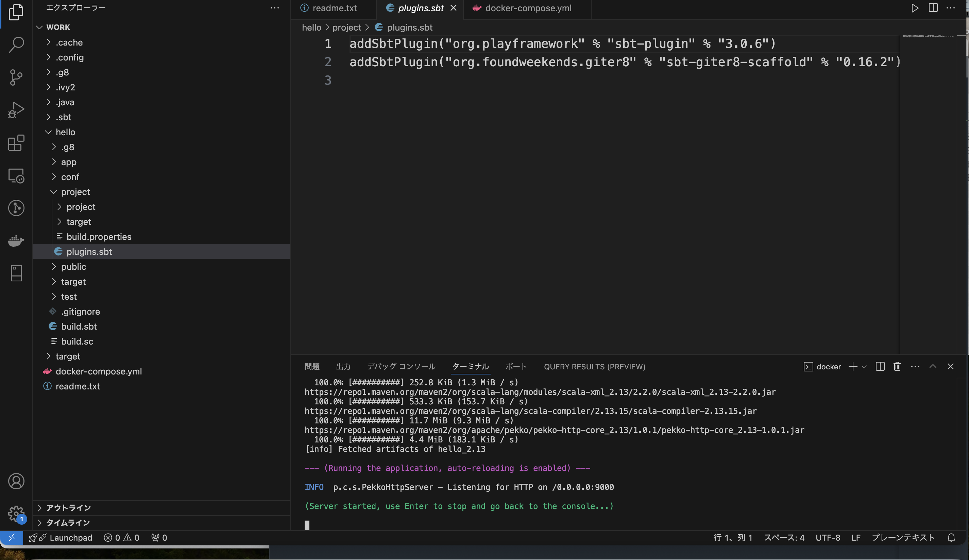Maximize the panel with the chevron up
The image size is (969, 560).
pyautogui.click(x=933, y=366)
